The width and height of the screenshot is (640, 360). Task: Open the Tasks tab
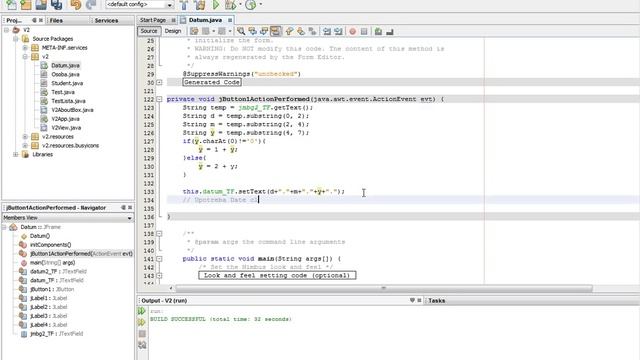(436, 300)
